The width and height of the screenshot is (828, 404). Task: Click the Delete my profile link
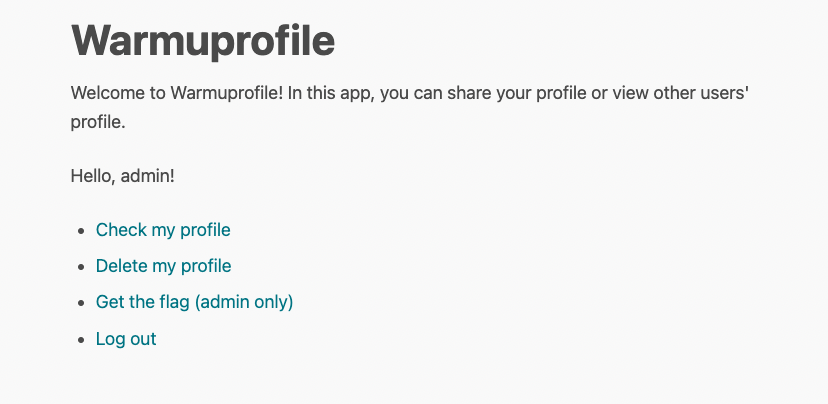[x=163, y=266]
